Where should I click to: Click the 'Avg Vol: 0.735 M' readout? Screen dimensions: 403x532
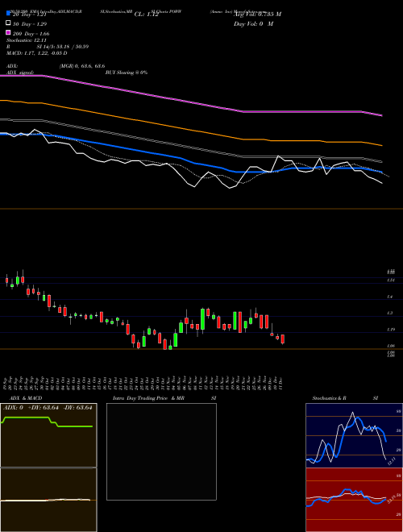[257, 15]
